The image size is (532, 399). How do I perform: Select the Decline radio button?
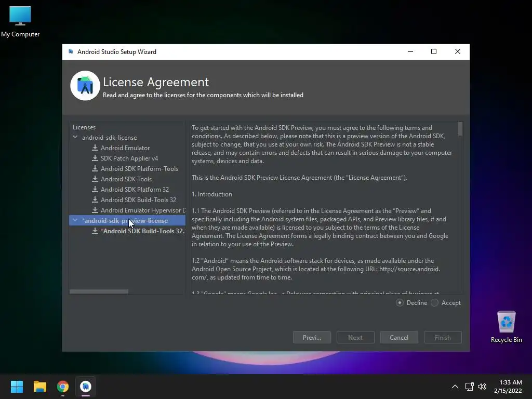pos(400,303)
